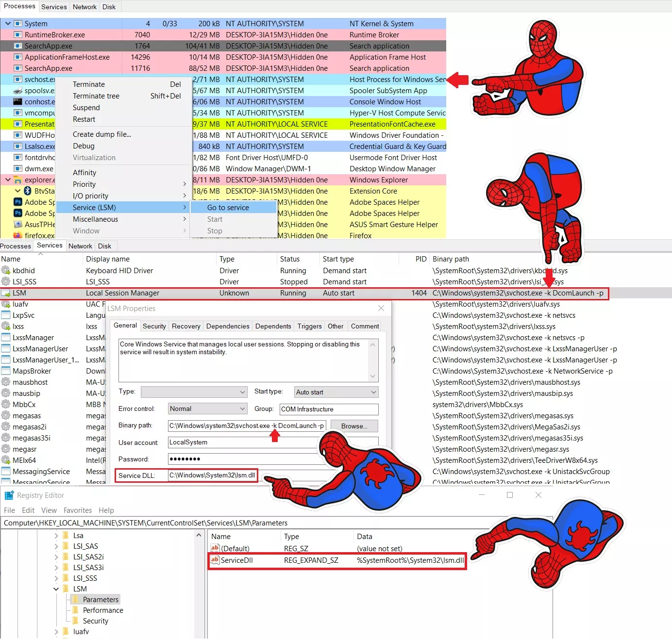Click the explorer folder process icon
Viewport: 672px width, 639px height.
click(18, 180)
